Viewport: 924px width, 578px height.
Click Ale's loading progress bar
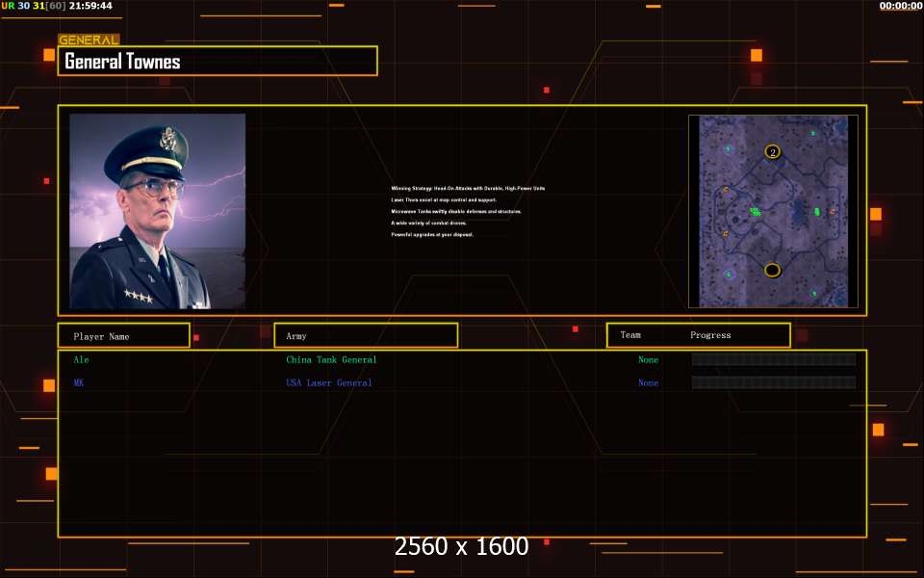[774, 359]
